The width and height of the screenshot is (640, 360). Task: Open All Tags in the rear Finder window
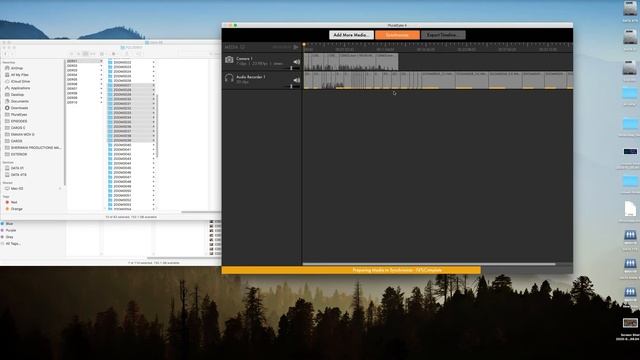12,243
